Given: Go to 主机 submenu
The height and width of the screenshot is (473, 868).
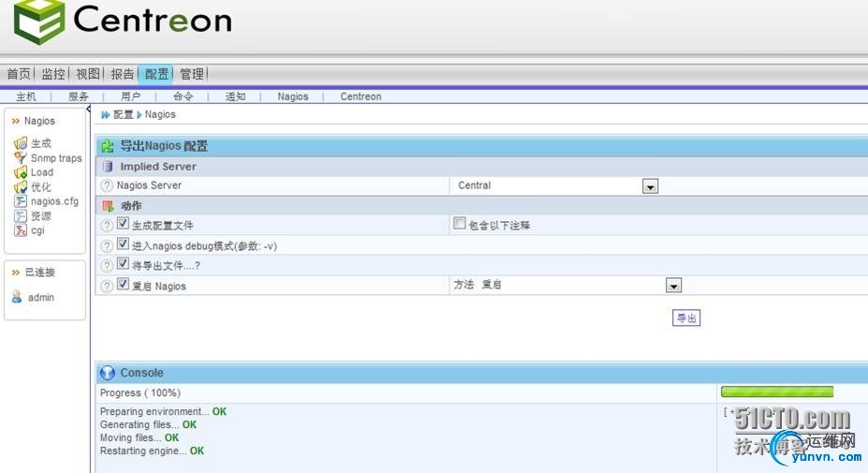Looking at the screenshot, I should pos(26,96).
